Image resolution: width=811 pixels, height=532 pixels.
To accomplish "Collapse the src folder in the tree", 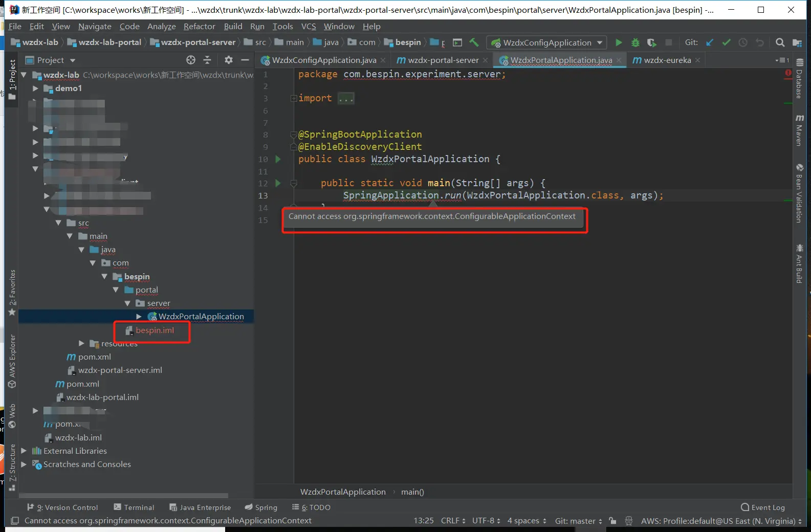I will pyautogui.click(x=58, y=223).
